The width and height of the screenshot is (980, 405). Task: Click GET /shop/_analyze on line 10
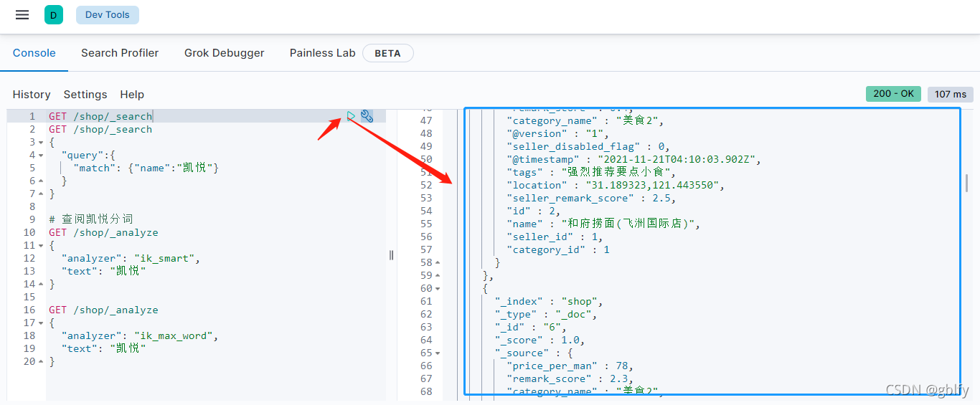pyautogui.click(x=103, y=232)
